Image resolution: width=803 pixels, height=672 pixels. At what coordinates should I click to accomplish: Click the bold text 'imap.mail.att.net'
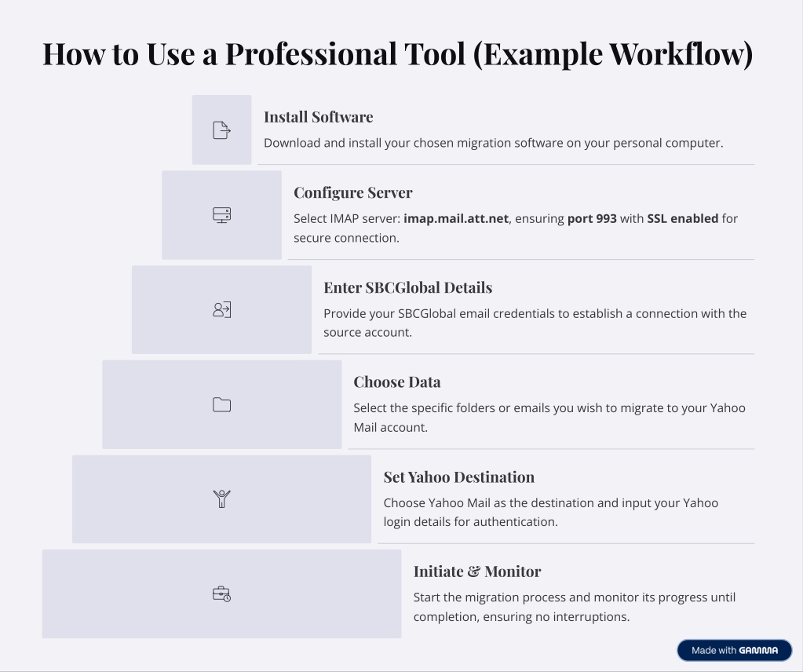click(x=456, y=219)
